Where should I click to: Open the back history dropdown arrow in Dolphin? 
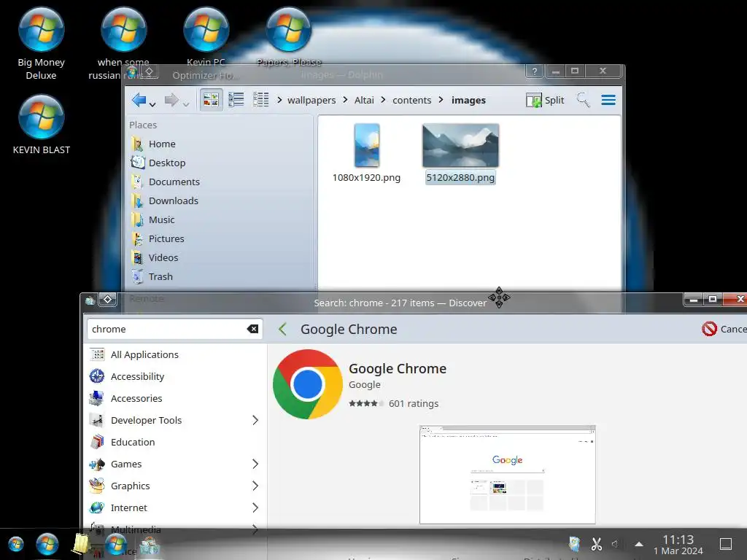click(x=152, y=104)
